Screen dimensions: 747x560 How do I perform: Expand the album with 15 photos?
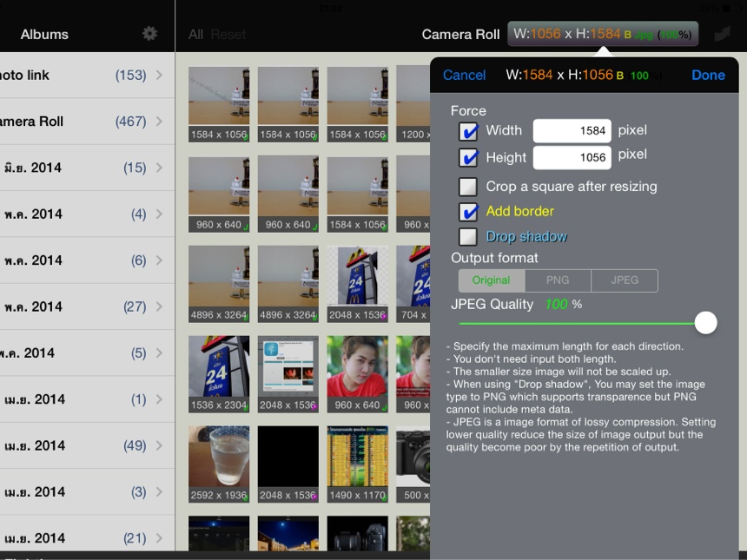(x=87, y=168)
